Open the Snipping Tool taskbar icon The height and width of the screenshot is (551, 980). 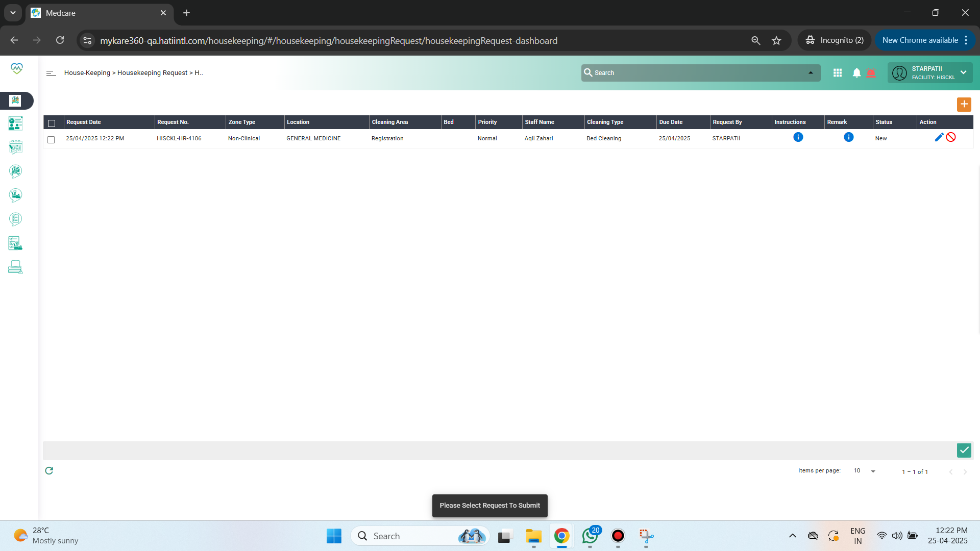pos(646,536)
